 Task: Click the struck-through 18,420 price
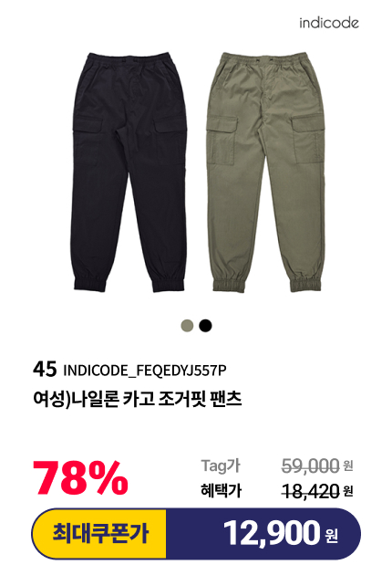point(310,491)
